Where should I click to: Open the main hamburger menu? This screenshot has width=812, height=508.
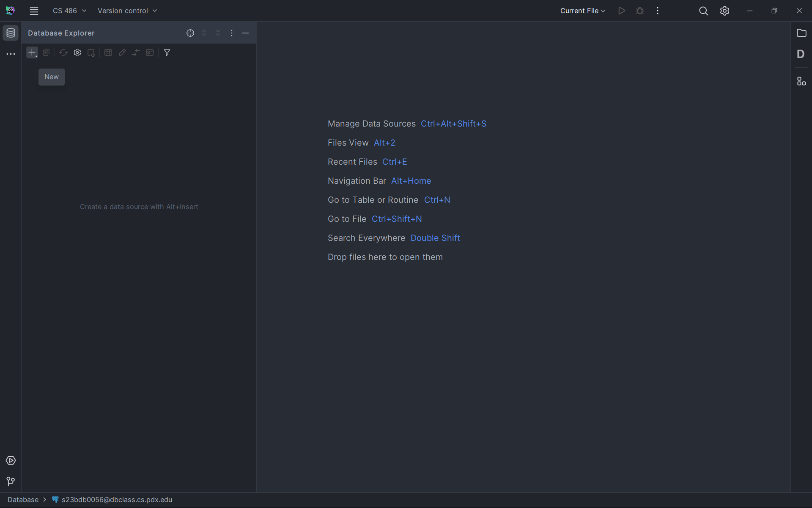point(34,11)
